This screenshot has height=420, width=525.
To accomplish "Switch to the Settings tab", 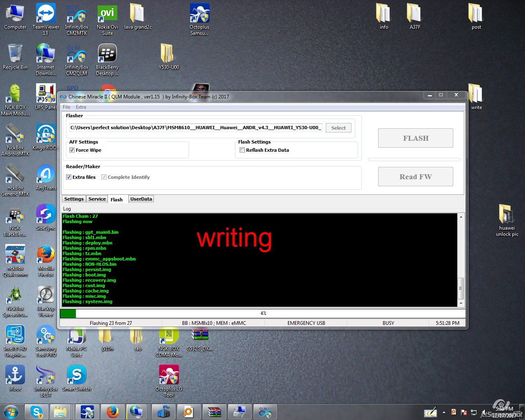I will click(x=74, y=199).
